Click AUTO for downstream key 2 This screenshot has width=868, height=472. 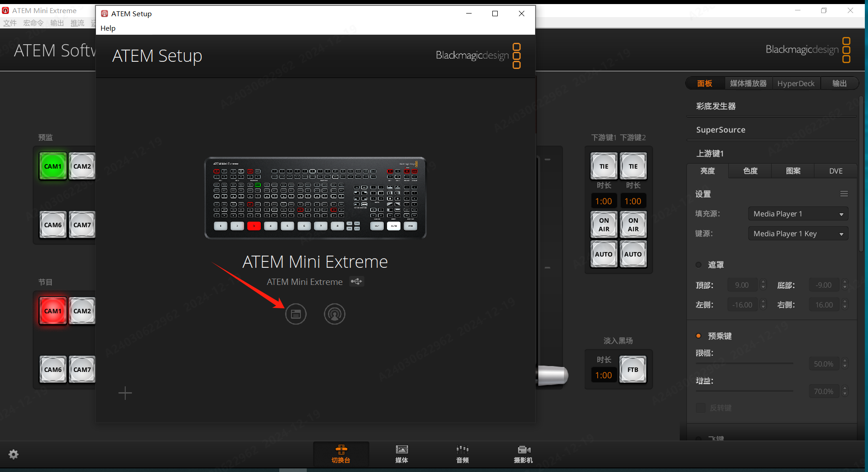633,254
